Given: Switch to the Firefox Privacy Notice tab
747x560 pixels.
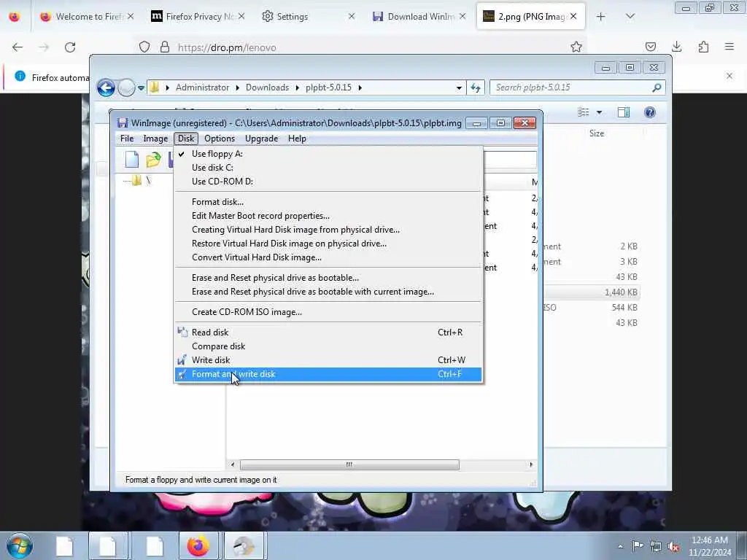Looking at the screenshot, I should (198, 17).
